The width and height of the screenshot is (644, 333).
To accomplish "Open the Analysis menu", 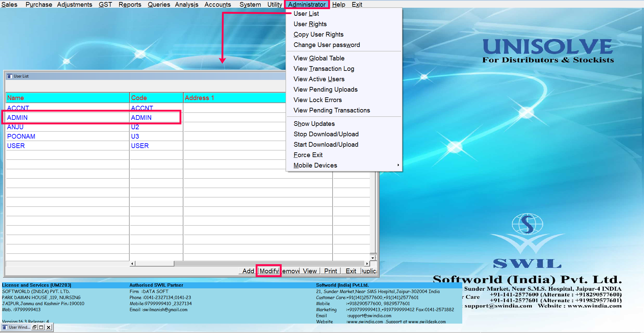I will pos(186,4).
